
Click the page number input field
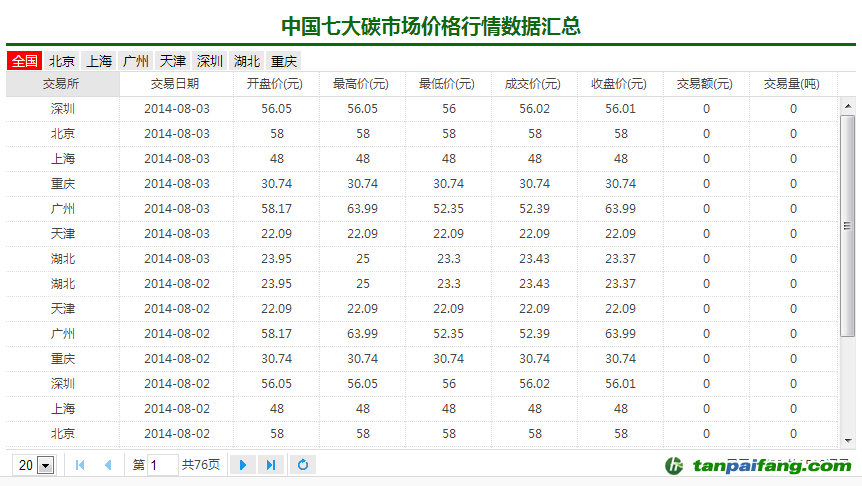pyautogui.click(x=163, y=465)
